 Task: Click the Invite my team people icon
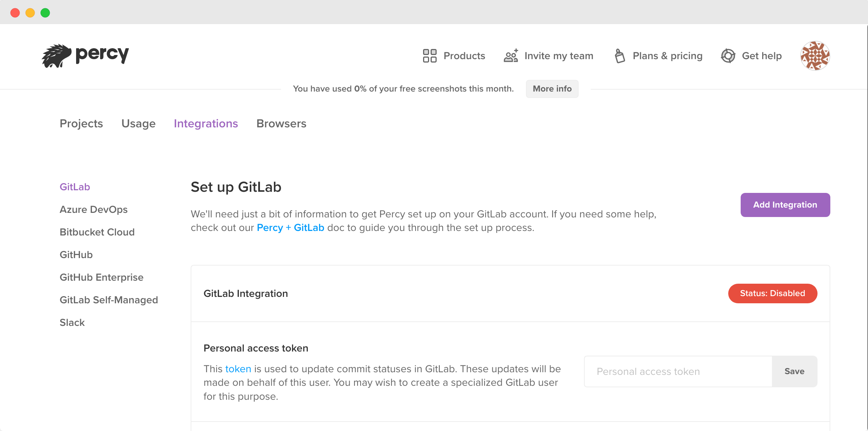click(511, 56)
